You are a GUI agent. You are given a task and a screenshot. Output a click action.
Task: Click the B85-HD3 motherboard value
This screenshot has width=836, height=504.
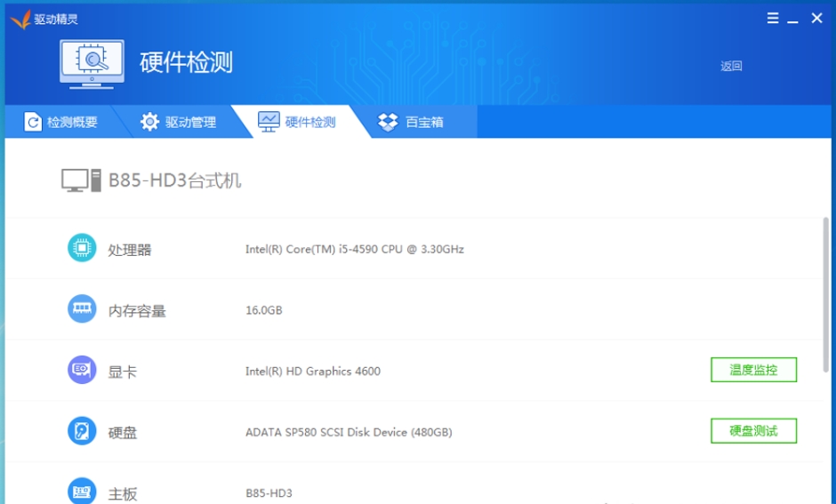click(269, 493)
